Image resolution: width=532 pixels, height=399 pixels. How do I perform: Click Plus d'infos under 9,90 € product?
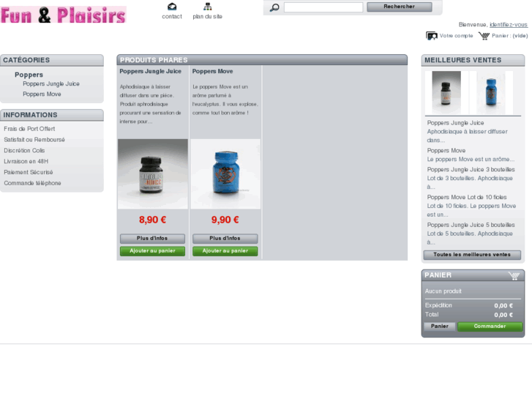pos(225,239)
